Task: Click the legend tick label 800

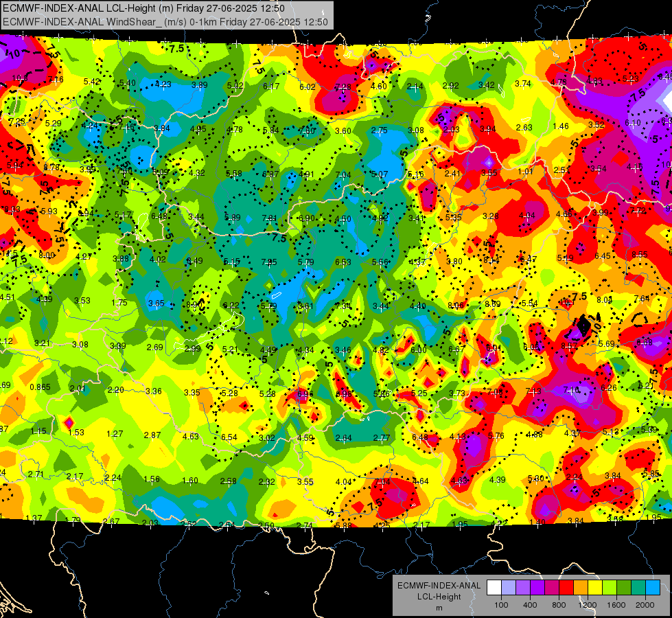Action: [x=559, y=605]
